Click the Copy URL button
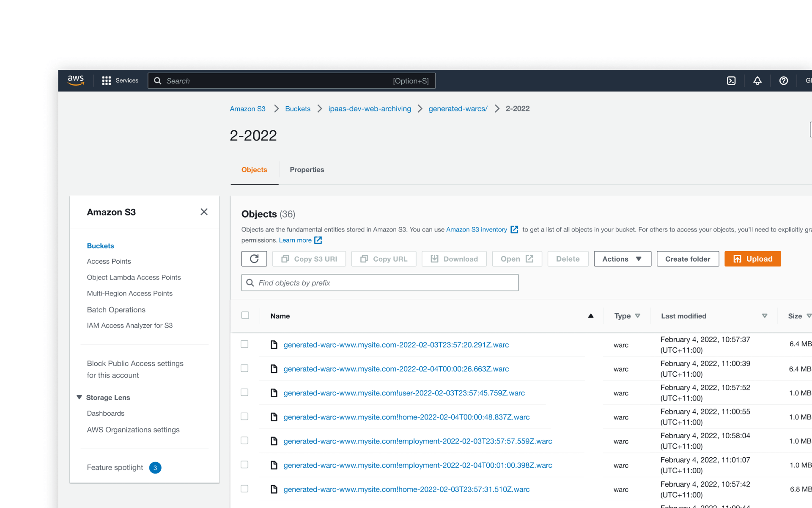Screen dimensions: 812x508 pos(384,259)
